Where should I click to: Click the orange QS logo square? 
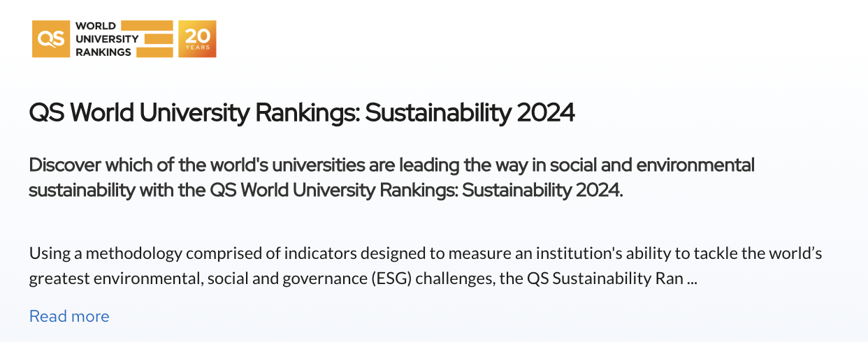50,39
